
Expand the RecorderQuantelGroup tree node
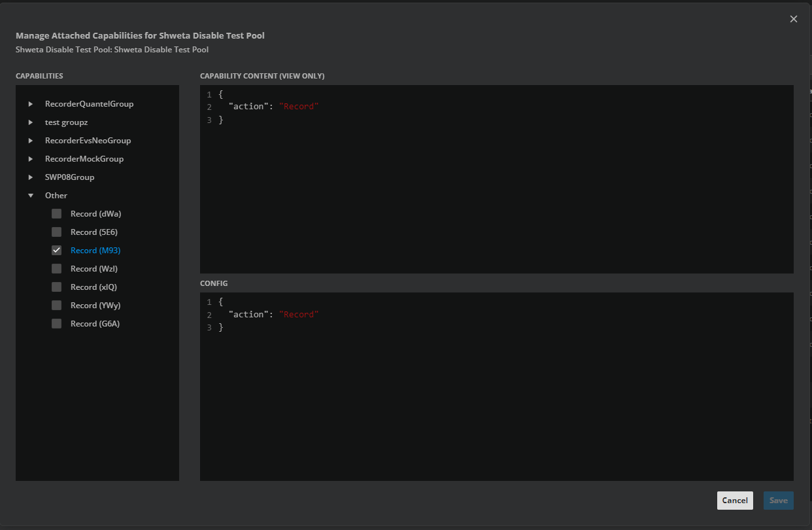point(31,104)
